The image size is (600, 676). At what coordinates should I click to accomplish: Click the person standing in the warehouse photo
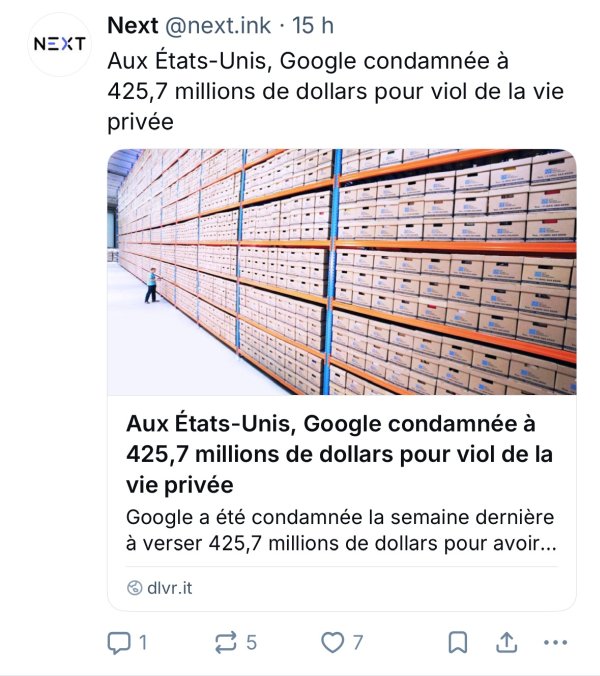pyautogui.click(x=151, y=284)
